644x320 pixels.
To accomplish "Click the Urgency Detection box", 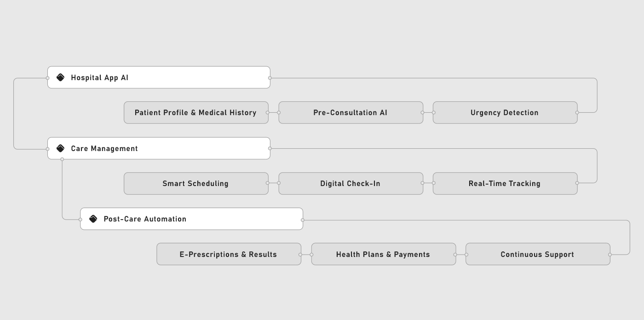I will (x=505, y=113).
